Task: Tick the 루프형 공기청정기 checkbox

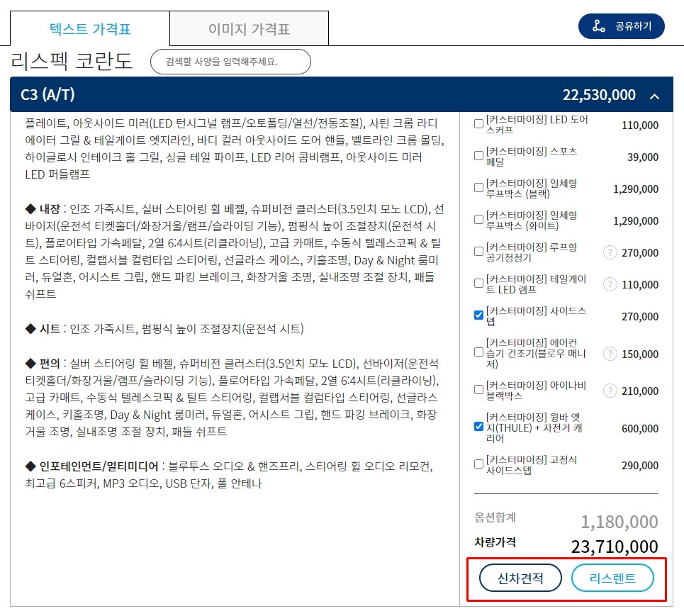Action: point(478,251)
